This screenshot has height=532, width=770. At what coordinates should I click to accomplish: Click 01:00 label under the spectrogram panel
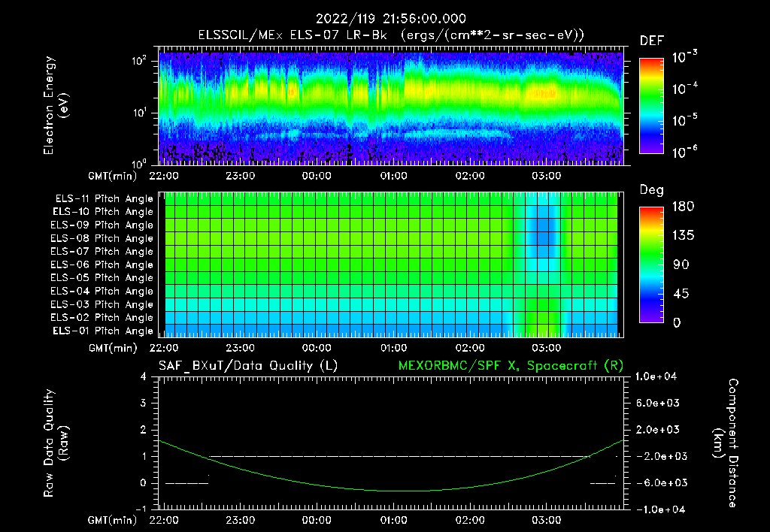point(393,176)
